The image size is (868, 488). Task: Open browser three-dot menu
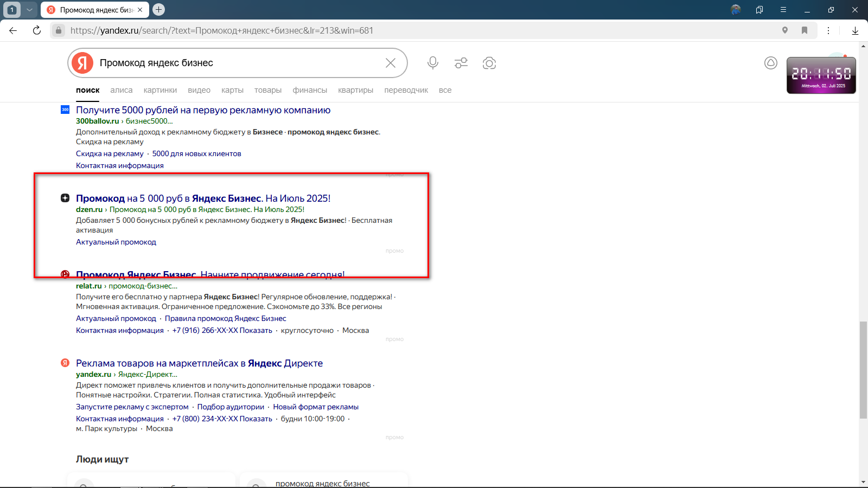point(828,30)
